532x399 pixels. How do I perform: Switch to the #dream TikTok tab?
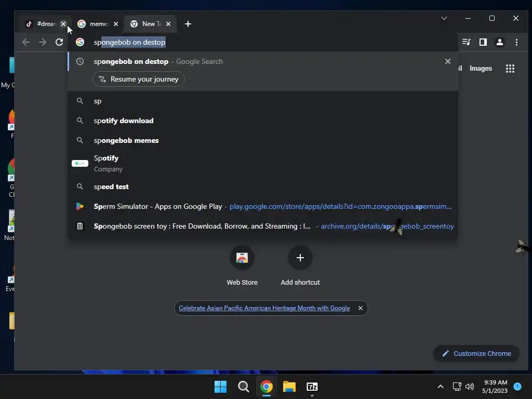43,24
